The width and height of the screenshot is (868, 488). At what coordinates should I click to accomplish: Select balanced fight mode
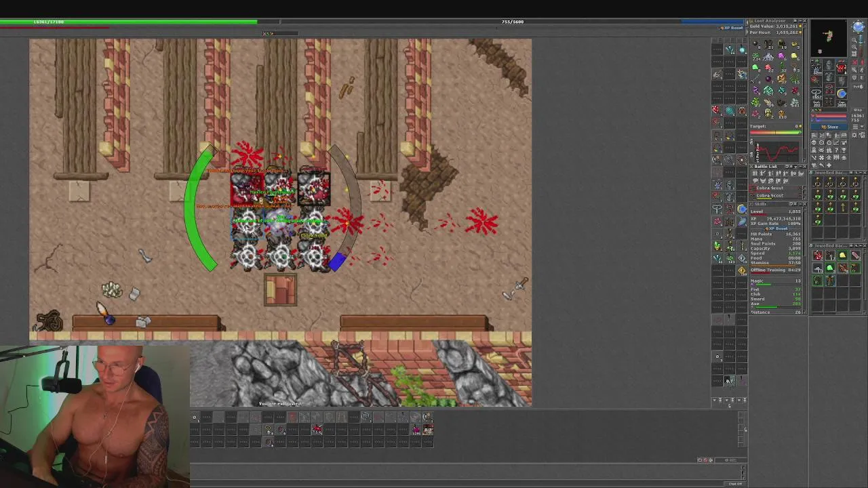pos(854,70)
